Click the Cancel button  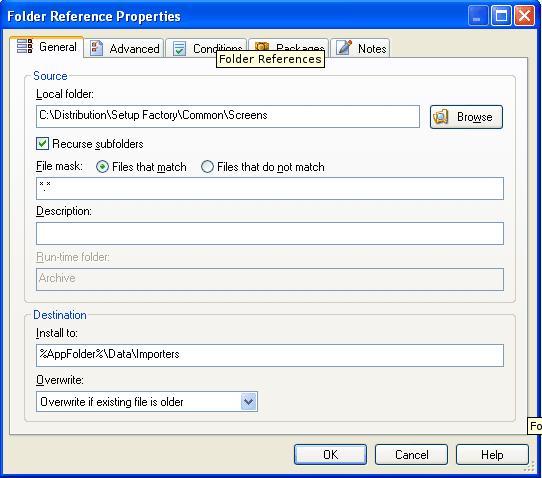click(411, 454)
